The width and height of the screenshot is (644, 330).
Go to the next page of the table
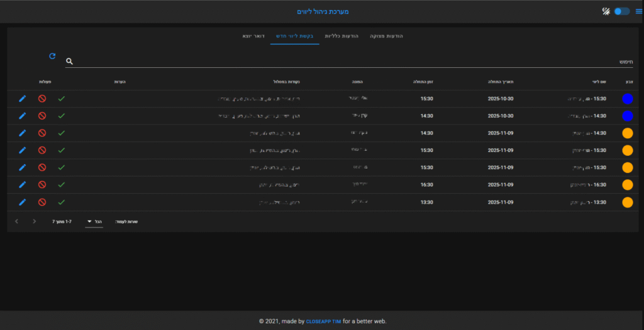point(16,221)
